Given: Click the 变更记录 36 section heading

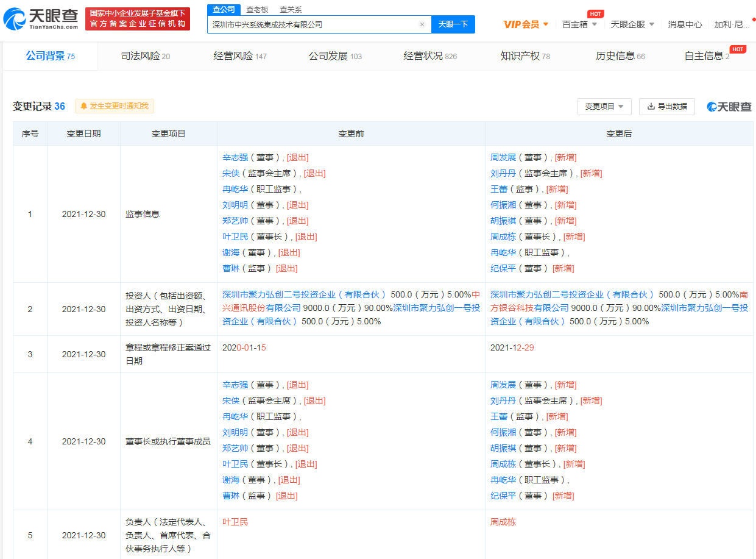Looking at the screenshot, I should [x=39, y=106].
